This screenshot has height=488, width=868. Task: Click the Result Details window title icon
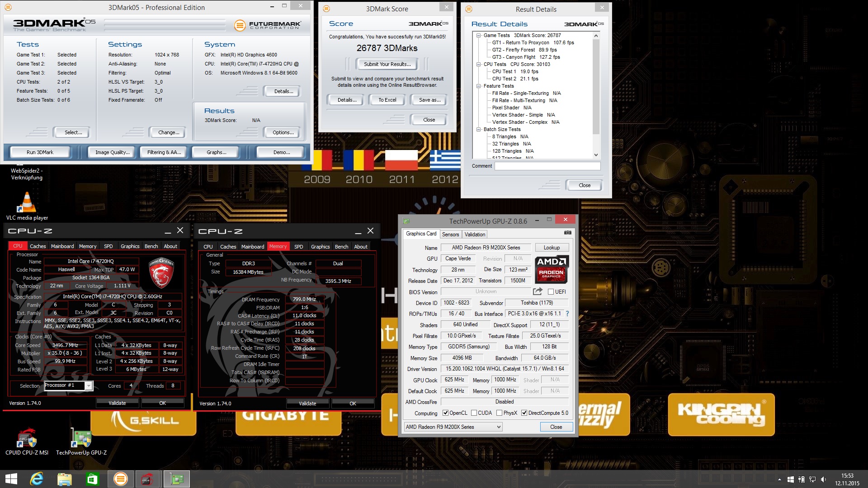469,9
